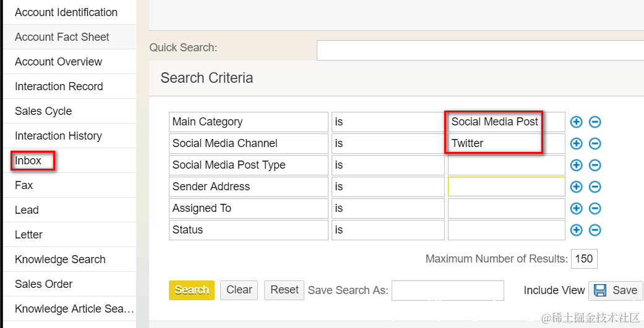Open Account Fact Sheet in the navigation
The width and height of the screenshot is (644, 328).
[69, 37]
